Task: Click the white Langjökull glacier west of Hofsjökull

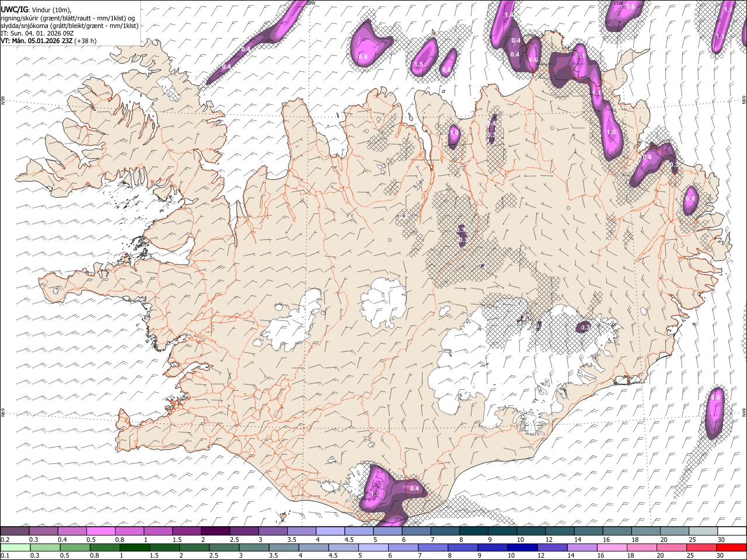Action: [x=294, y=324]
